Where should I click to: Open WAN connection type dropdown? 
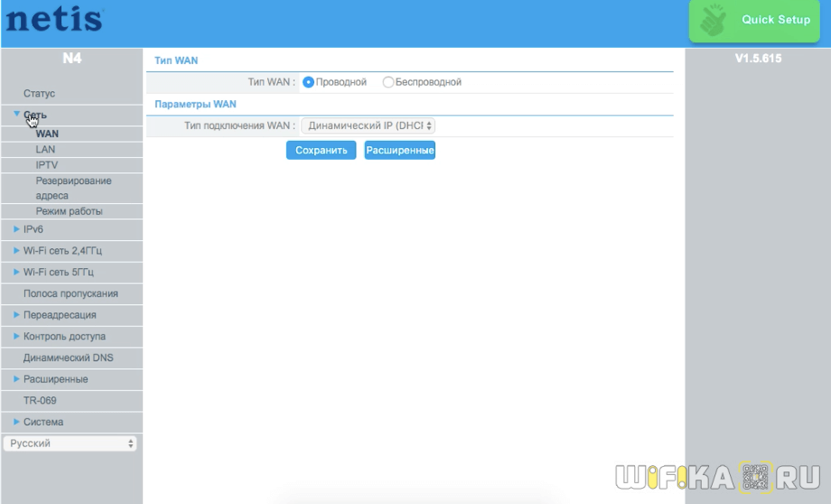point(368,126)
